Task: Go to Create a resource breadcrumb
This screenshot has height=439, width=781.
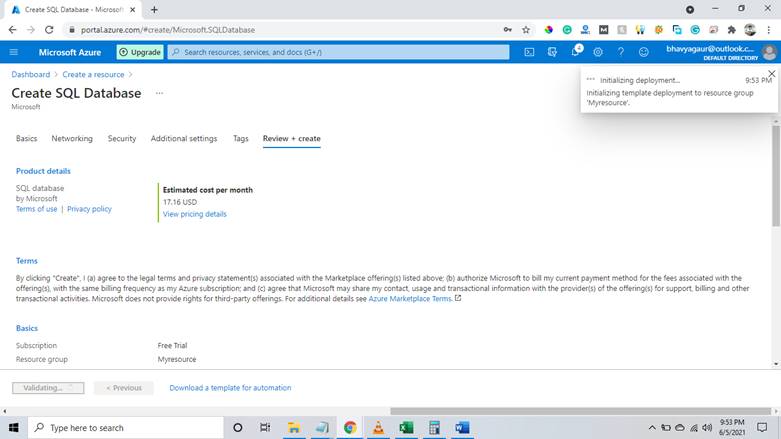Action: click(x=93, y=74)
